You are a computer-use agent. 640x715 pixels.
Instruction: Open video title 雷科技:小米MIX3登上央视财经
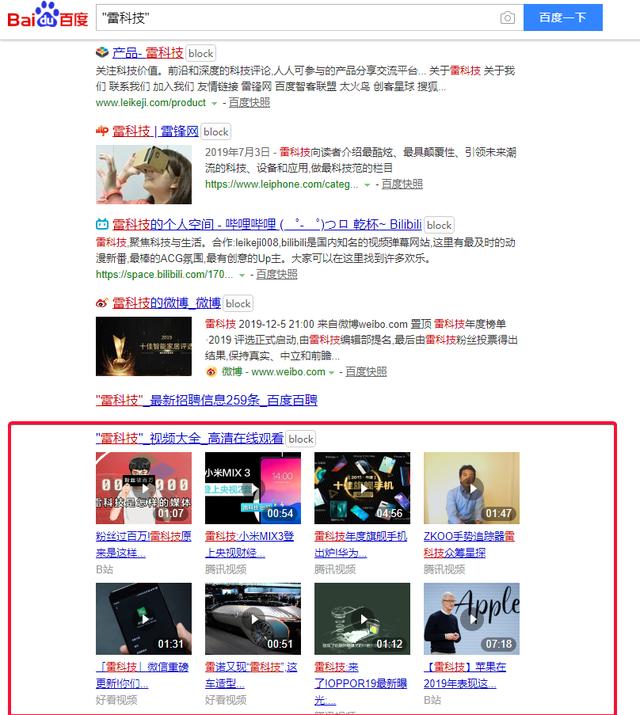click(x=250, y=544)
